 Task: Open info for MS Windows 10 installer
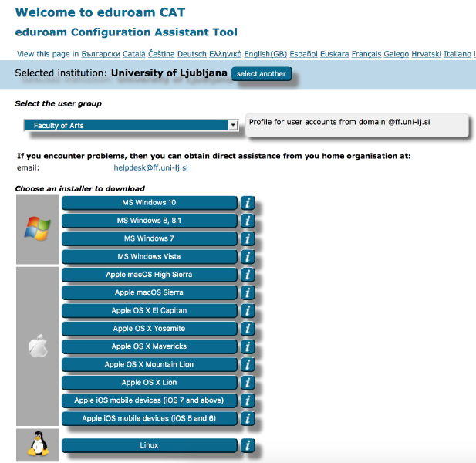point(248,203)
